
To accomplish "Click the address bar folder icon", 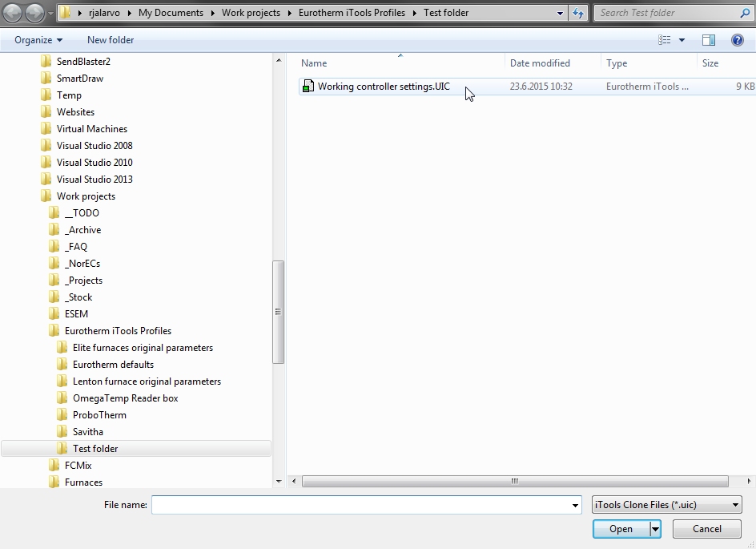I will click(x=66, y=13).
